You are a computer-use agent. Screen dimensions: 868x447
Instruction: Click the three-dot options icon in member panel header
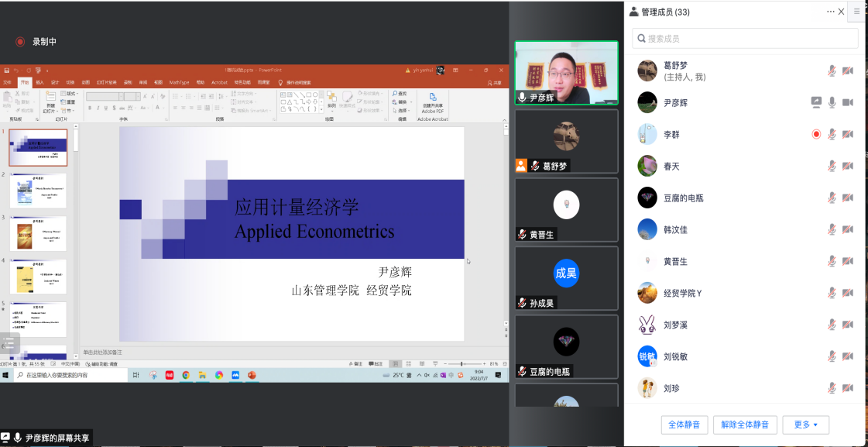pyautogui.click(x=830, y=12)
